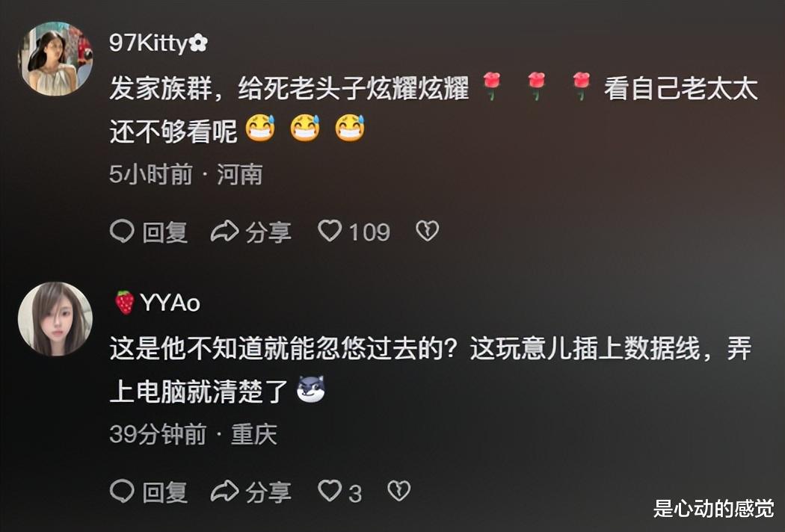Open YYAo's profile avatar
The image size is (785, 532).
(x=55, y=319)
